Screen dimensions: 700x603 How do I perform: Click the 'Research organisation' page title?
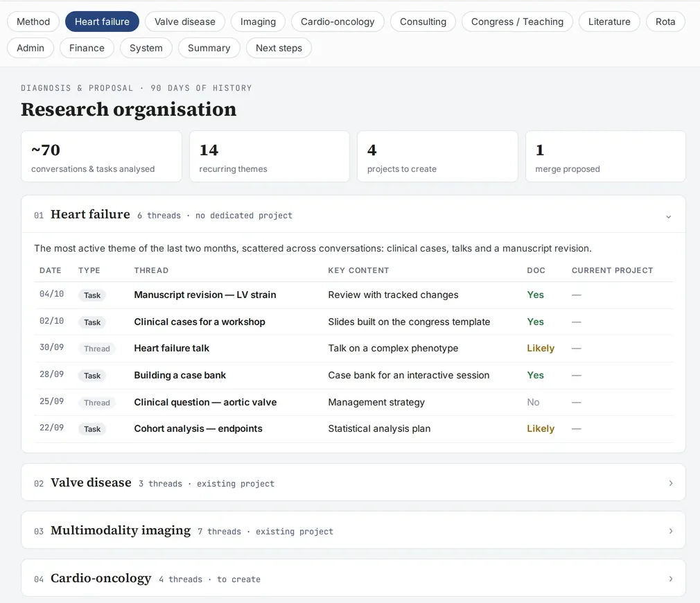[129, 110]
